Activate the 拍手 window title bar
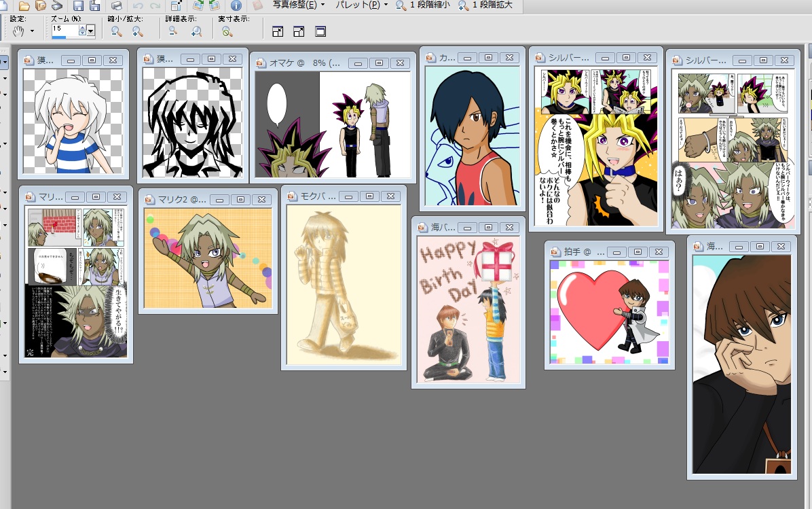812x509 pixels. (x=610, y=251)
